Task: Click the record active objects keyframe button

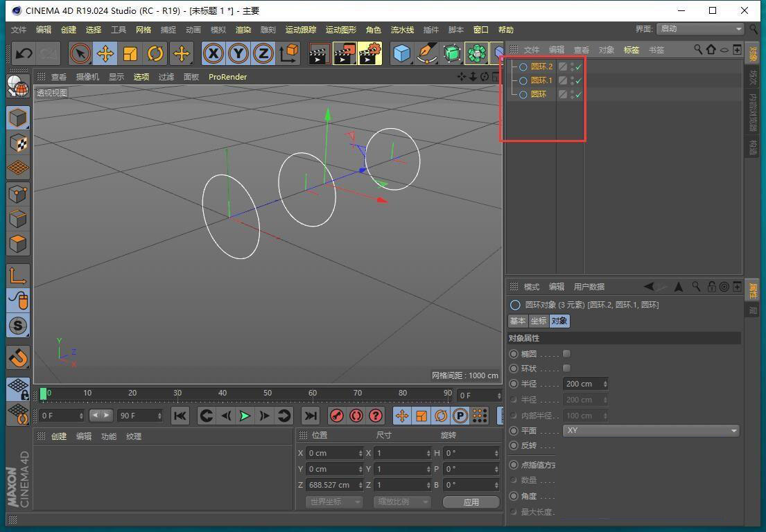Action: (337, 416)
